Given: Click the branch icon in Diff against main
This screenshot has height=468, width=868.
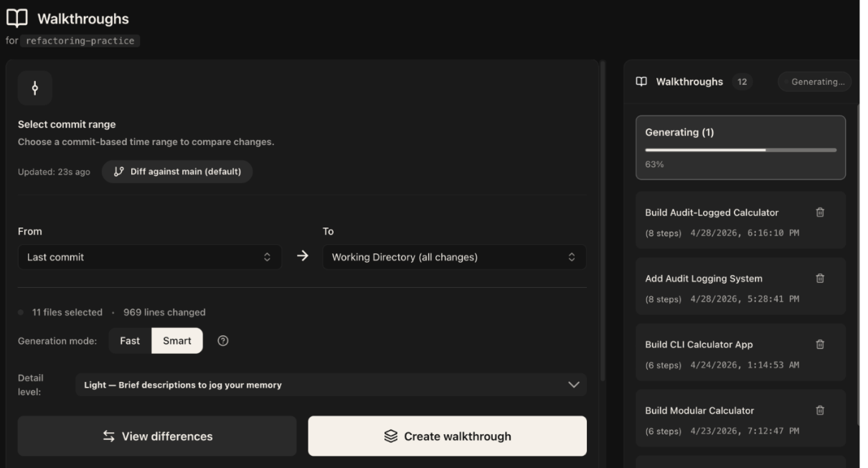Looking at the screenshot, I should point(119,172).
